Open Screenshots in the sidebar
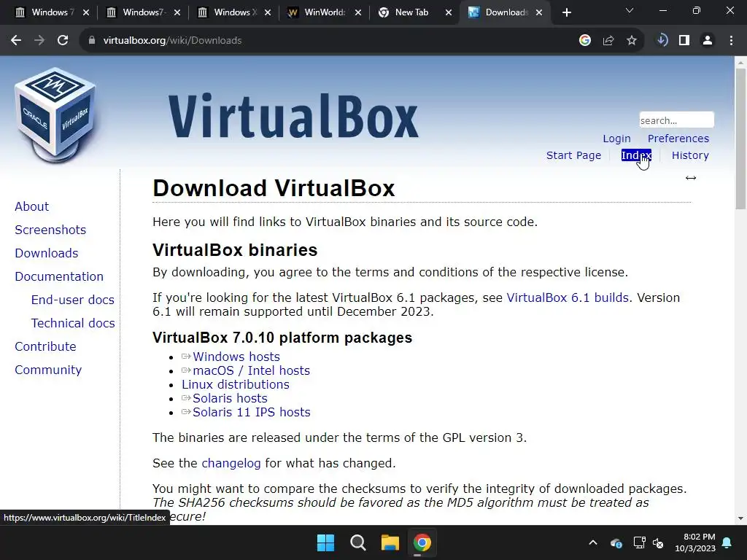747x560 pixels. coord(50,230)
